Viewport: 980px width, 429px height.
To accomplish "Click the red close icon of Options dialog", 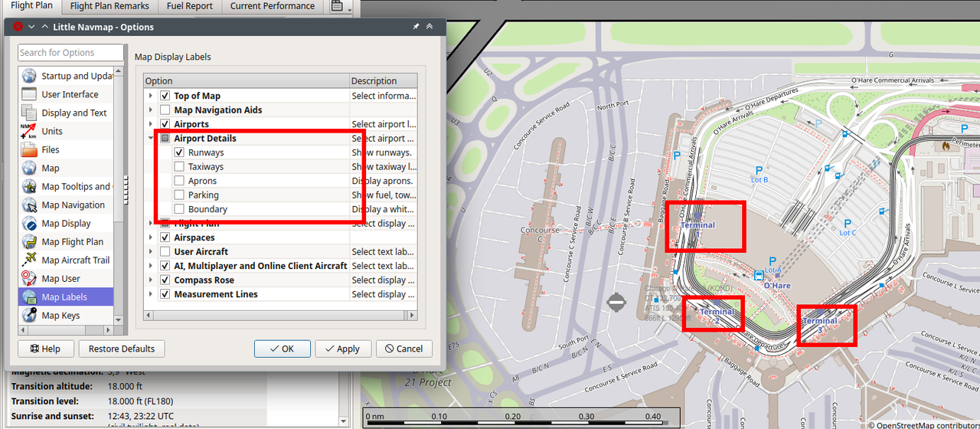I will tap(18, 26).
